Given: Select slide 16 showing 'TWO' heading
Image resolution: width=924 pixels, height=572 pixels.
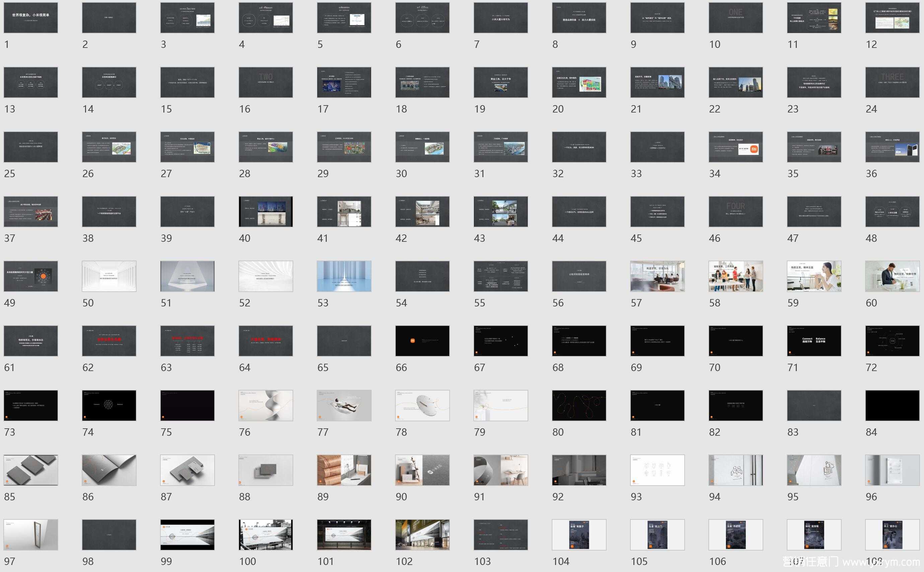Looking at the screenshot, I should tap(265, 82).
